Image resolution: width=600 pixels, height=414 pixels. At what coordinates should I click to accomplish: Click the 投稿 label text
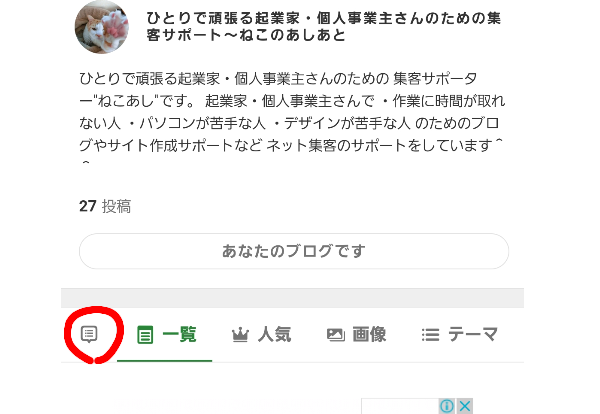coord(117,206)
